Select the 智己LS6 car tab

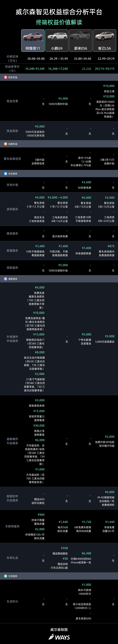[x=105, y=41]
